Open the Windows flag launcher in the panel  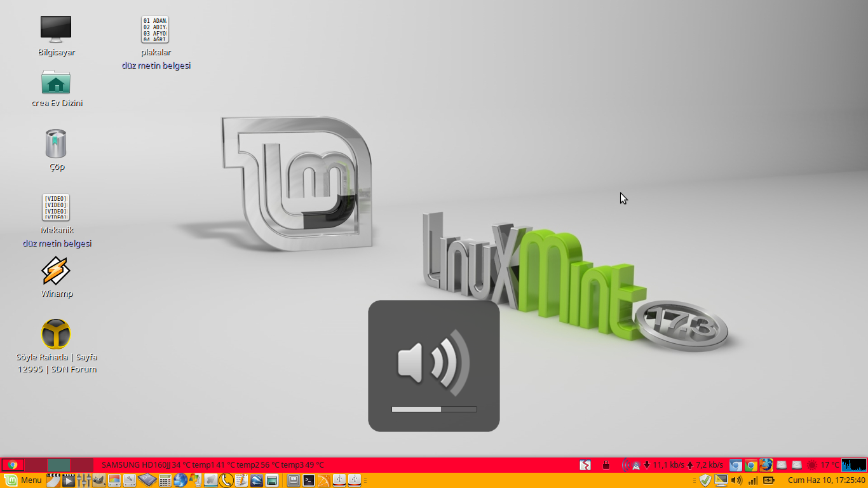[x=196, y=480]
